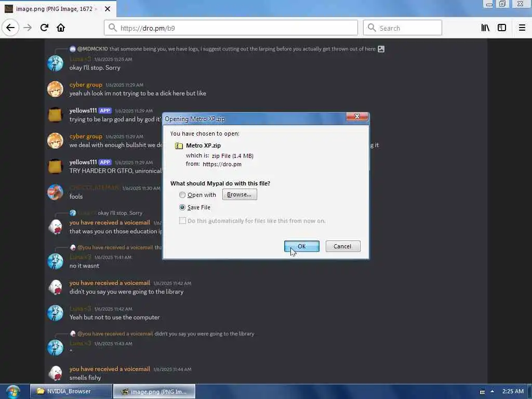
Task: Click the Metro XP.zip file name
Action: [x=203, y=145]
